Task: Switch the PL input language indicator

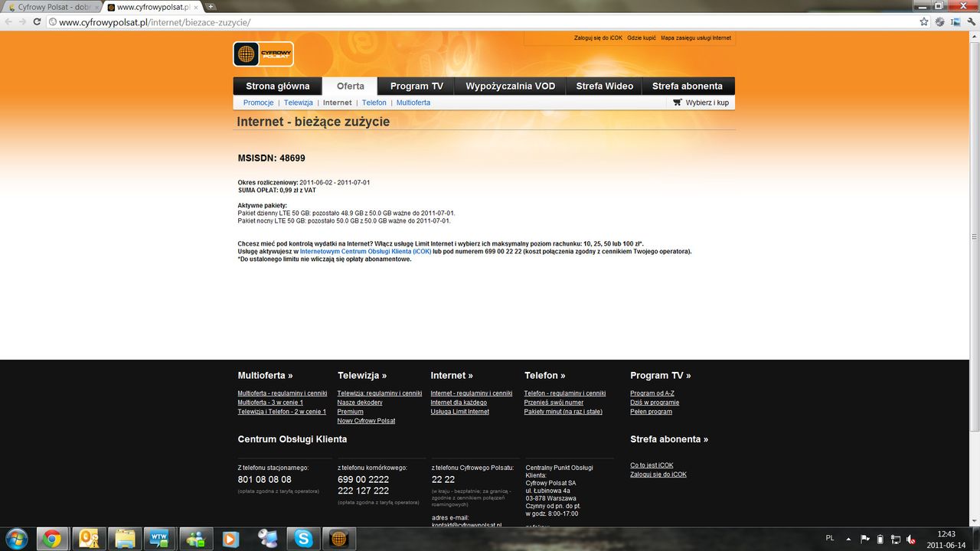Action: coord(830,538)
